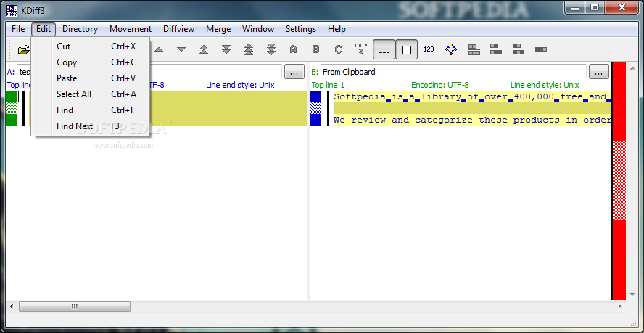Click the line 'We review and categorize'
644x333 pixels.
coord(472,120)
